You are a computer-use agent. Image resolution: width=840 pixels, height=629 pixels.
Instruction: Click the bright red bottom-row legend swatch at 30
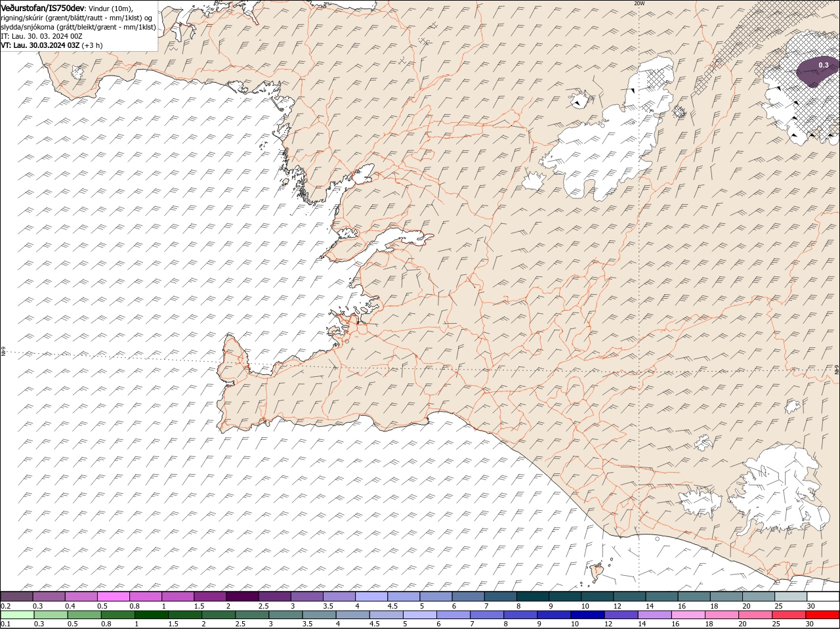(823, 615)
